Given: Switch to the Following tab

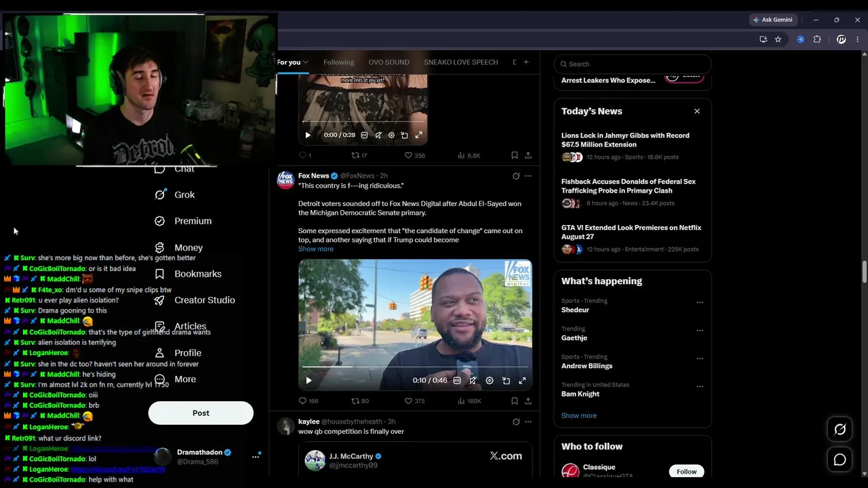Looking at the screenshot, I should pos(338,62).
